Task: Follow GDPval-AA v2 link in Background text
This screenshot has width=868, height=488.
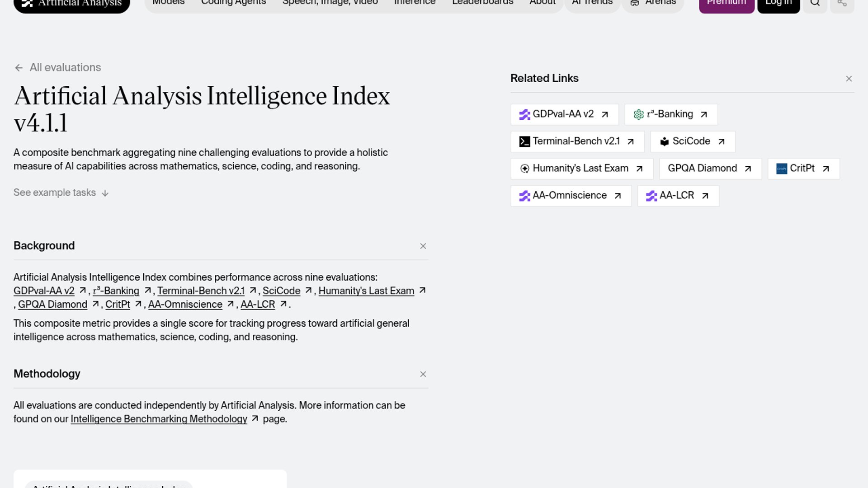Action: (44, 291)
